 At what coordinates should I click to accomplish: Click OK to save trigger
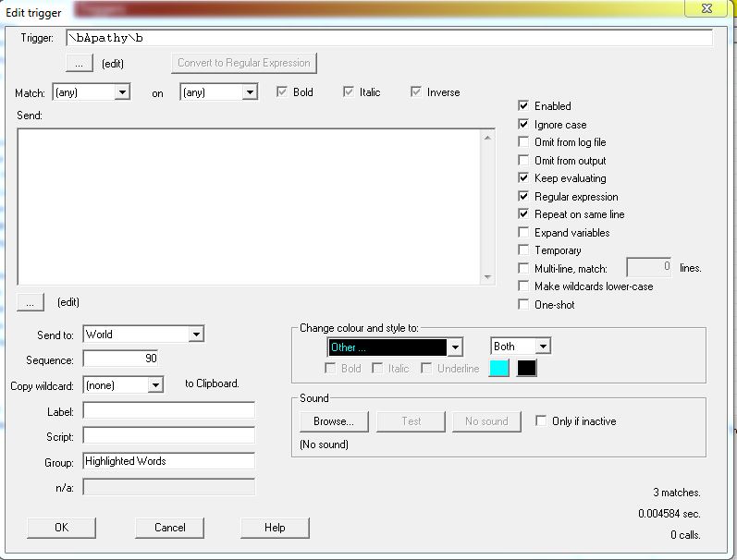[61, 528]
